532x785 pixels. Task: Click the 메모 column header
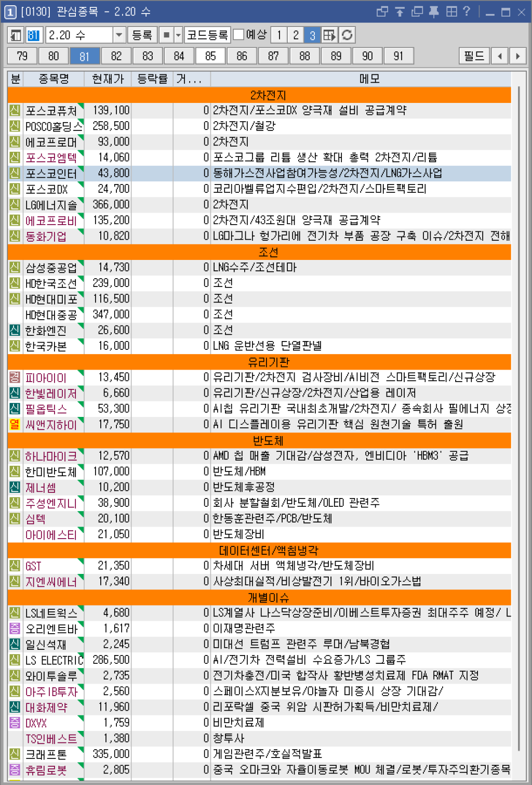tap(370, 79)
